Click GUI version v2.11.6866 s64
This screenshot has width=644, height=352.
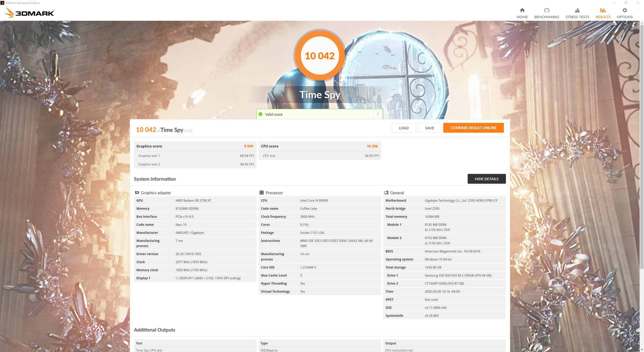click(435, 307)
